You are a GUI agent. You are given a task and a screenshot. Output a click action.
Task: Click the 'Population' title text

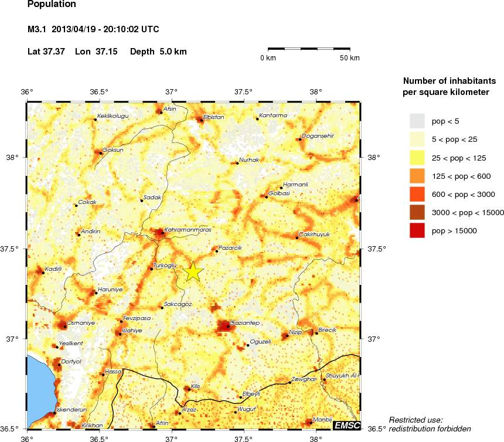pyautogui.click(x=52, y=5)
